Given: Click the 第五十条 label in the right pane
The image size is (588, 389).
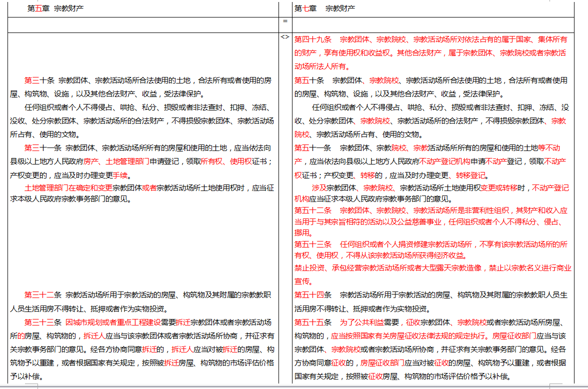Looking at the screenshot, I should [309, 80].
